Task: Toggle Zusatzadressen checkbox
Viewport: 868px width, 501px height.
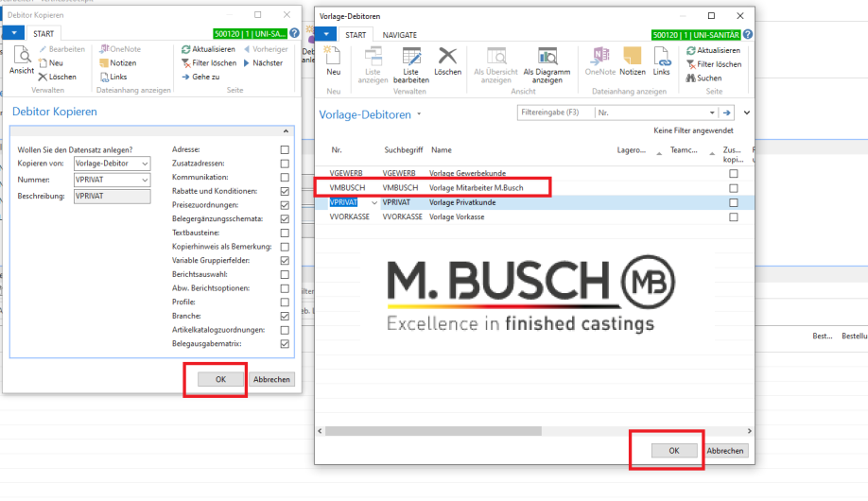Action: click(285, 164)
